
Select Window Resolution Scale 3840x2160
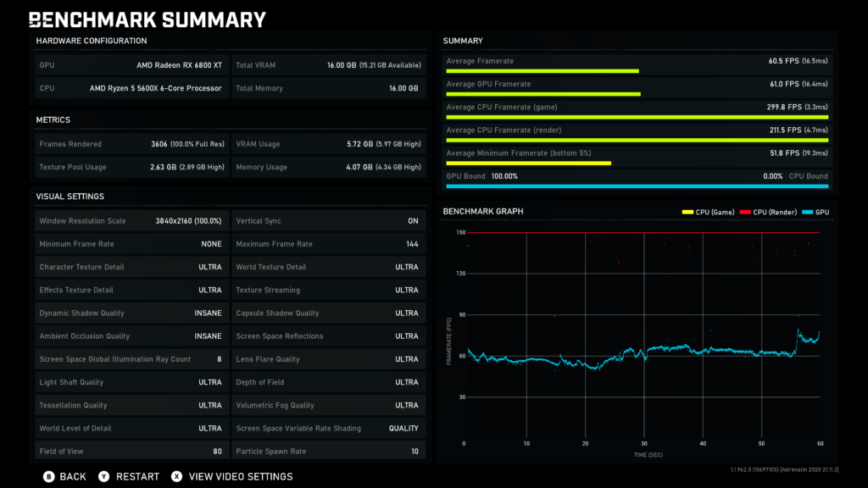click(131, 221)
